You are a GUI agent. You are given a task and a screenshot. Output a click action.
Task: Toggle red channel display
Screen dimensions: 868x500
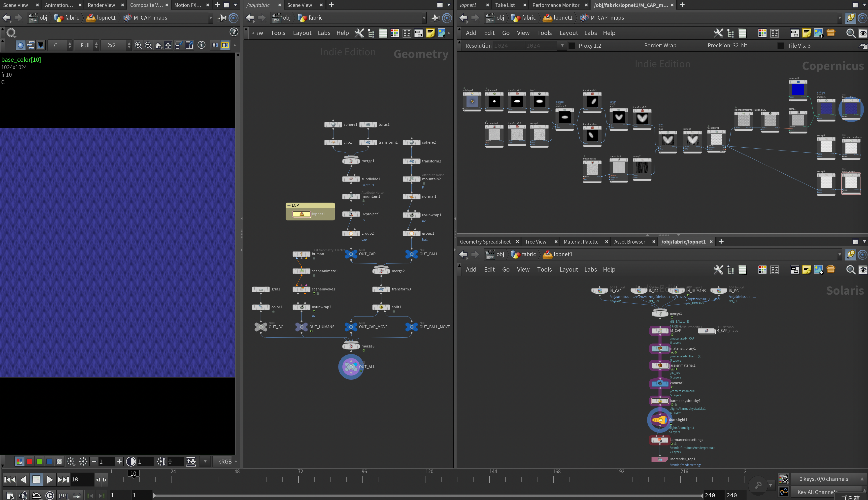[30, 462]
